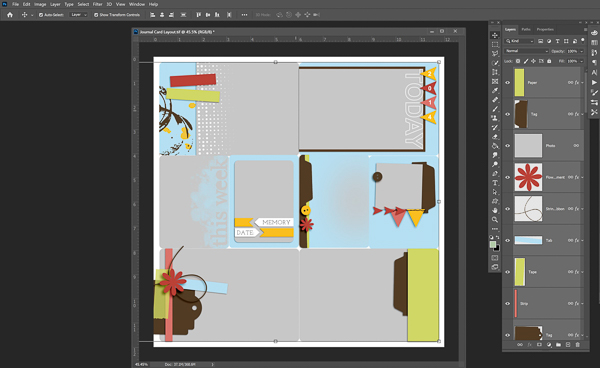Pick the Eyedropper tool
Screen dimensions: 600x368
[x=495, y=90]
